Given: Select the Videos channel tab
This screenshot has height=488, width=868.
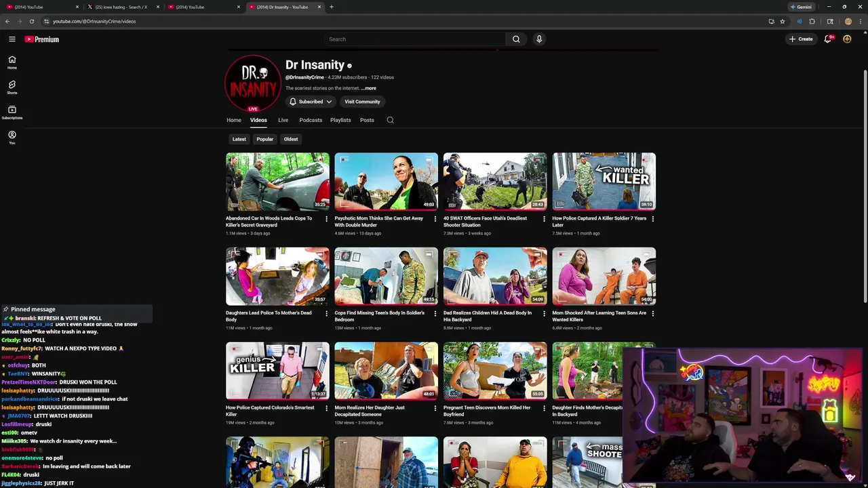Looking at the screenshot, I should point(258,120).
